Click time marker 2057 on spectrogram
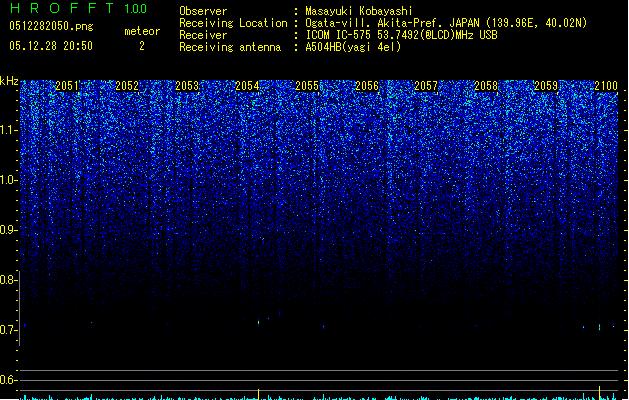This screenshot has height=400, width=629. (x=426, y=86)
